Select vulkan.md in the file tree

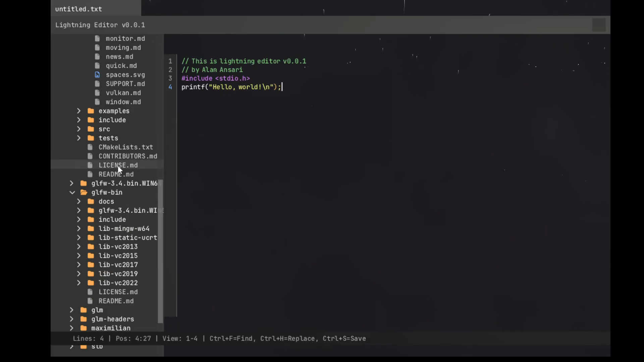tap(123, 93)
